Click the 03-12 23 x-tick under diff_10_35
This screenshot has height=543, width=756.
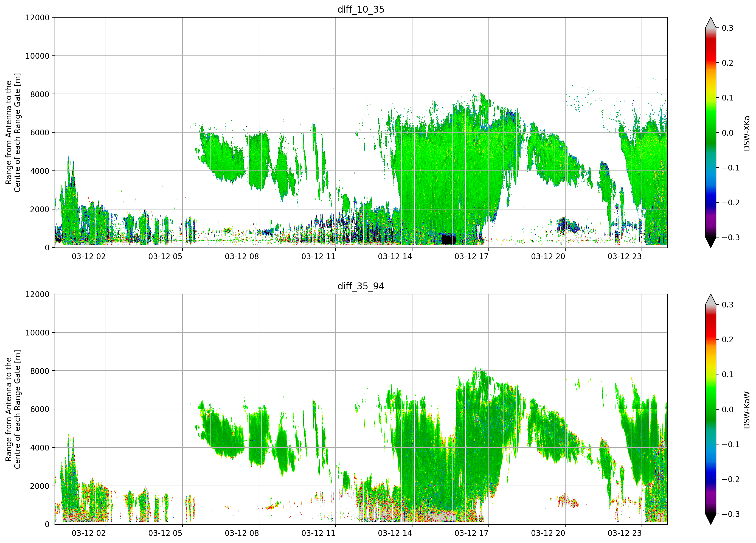click(x=625, y=256)
